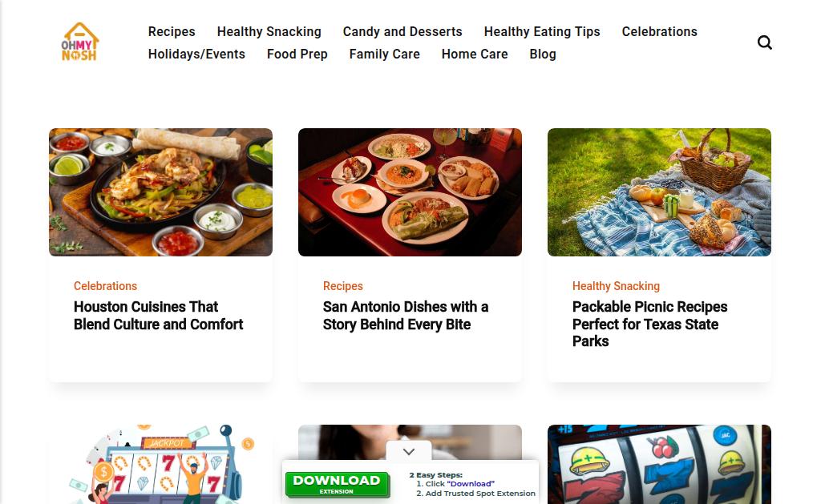This screenshot has width=821, height=504.
Task: Click the Oh My Nosh logo
Action: click(79, 42)
